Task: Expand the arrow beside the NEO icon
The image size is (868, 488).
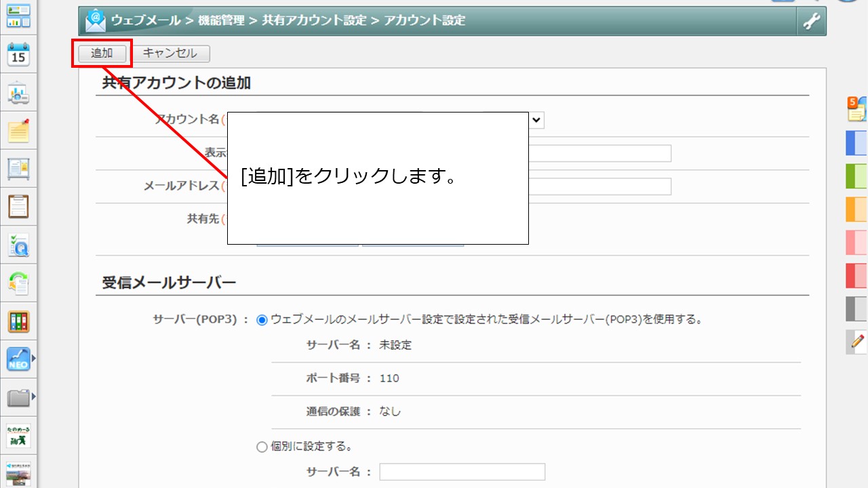Action: [x=33, y=357]
